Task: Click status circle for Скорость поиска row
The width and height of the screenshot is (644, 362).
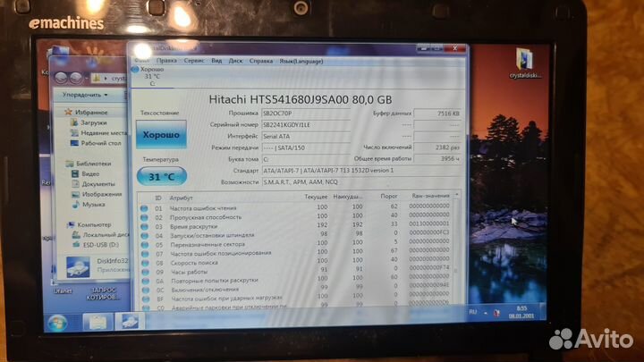Action: tap(145, 263)
